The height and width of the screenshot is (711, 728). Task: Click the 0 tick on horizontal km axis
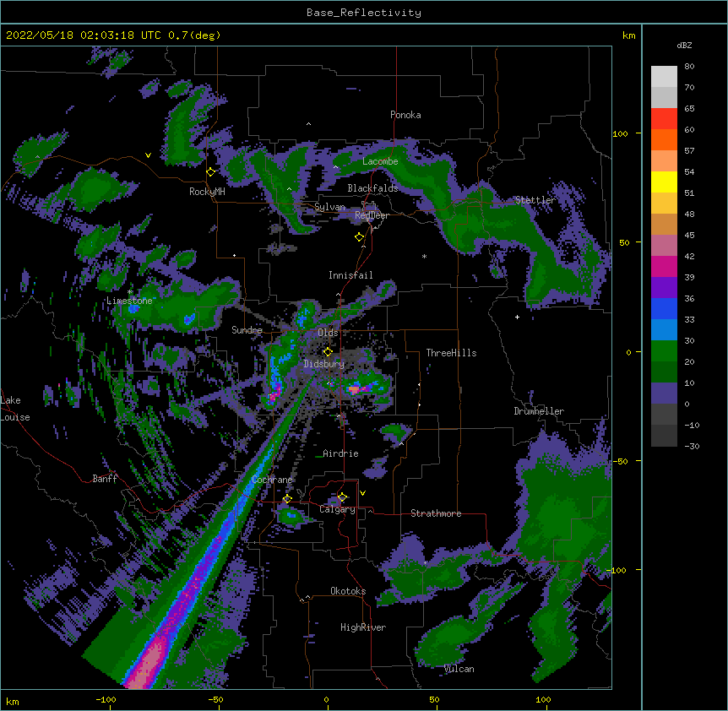326,699
